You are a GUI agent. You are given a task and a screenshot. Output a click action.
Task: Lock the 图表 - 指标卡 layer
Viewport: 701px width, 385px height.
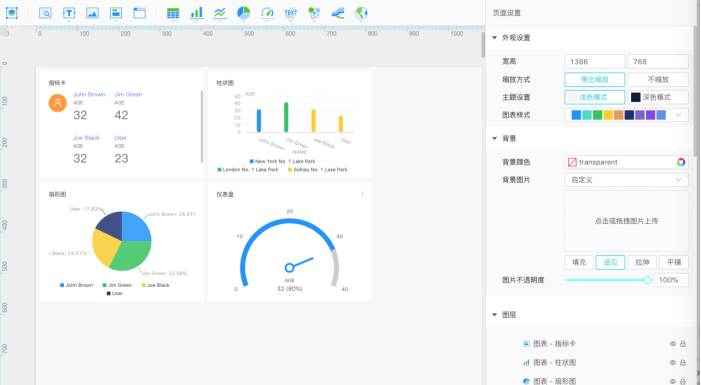tap(683, 343)
